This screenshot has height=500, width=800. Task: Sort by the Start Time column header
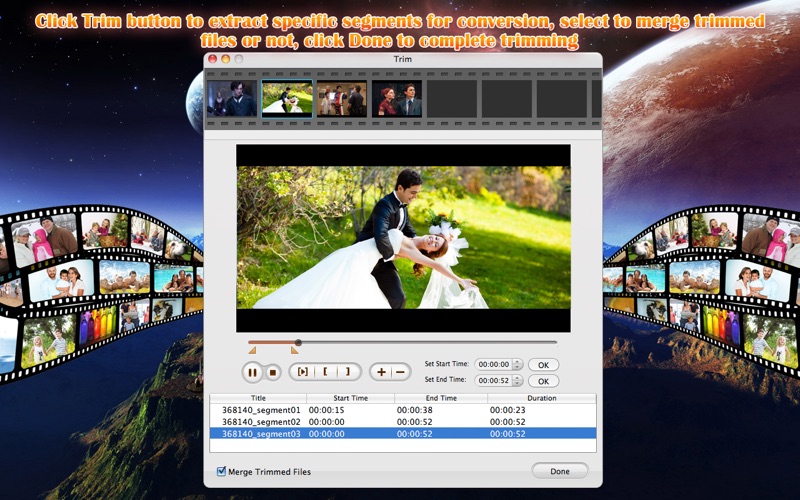pos(351,398)
